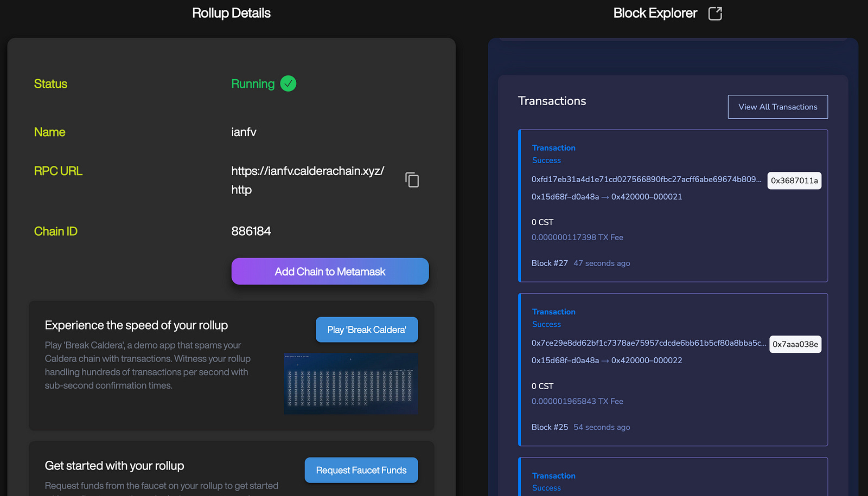This screenshot has height=496, width=868.
Task: Click the Block Explorer heading
Action: pos(655,13)
